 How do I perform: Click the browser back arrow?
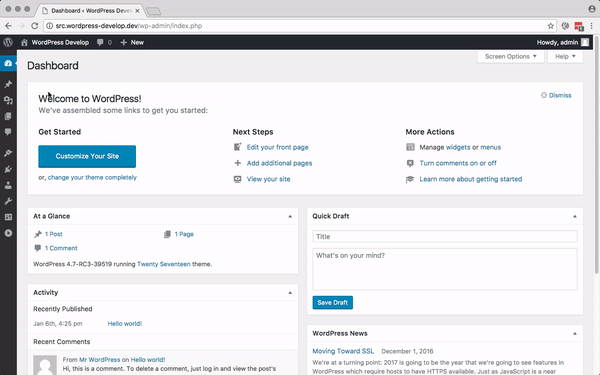tap(8, 26)
